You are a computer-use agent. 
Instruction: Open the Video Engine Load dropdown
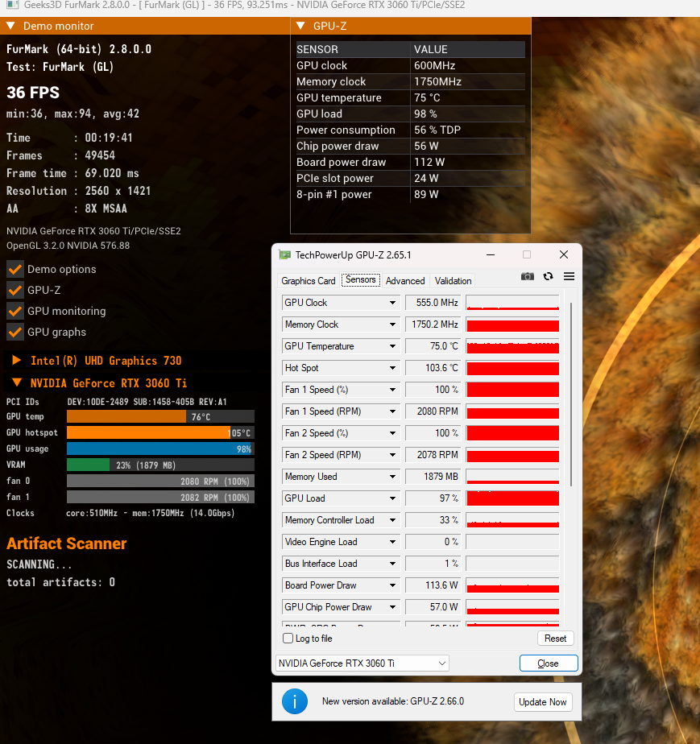[392, 542]
